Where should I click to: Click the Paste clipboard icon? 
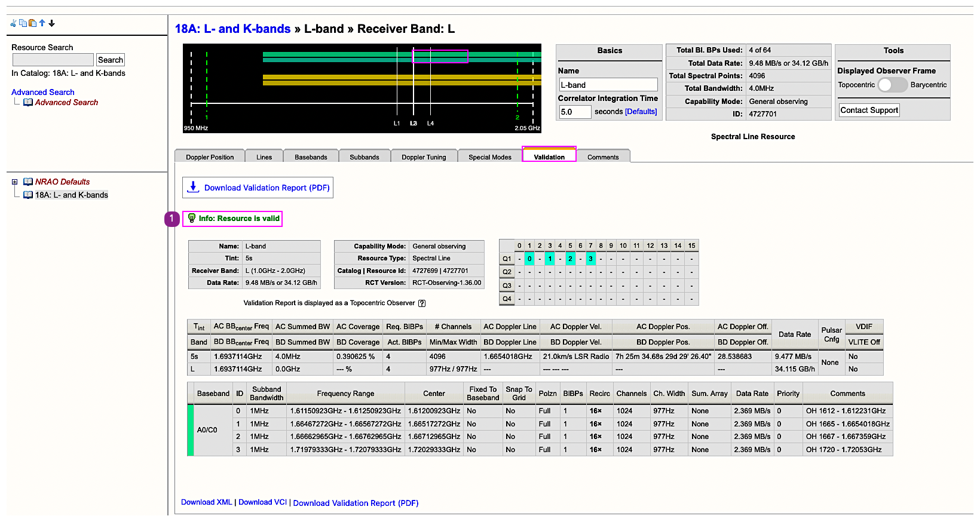click(32, 23)
